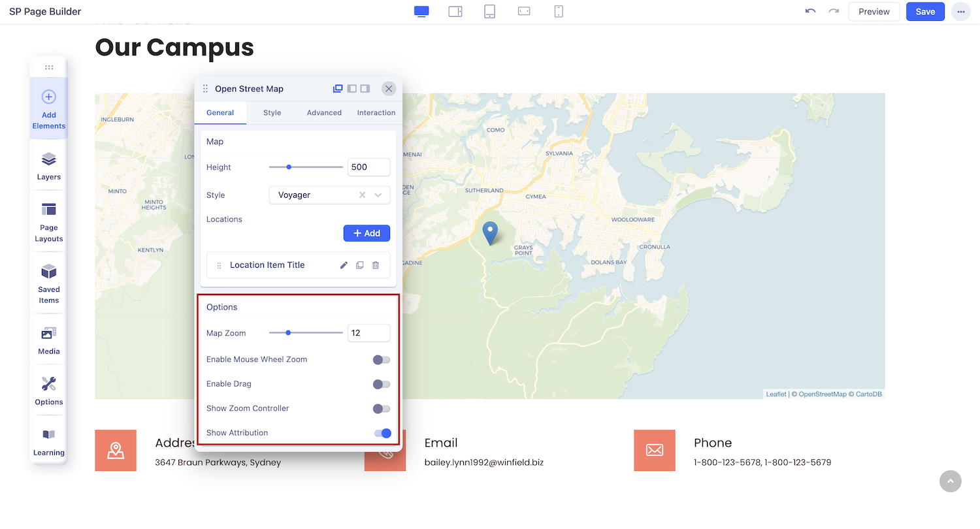This screenshot has width=980, height=529.
Task: Switch to the Style tab
Action: [272, 113]
